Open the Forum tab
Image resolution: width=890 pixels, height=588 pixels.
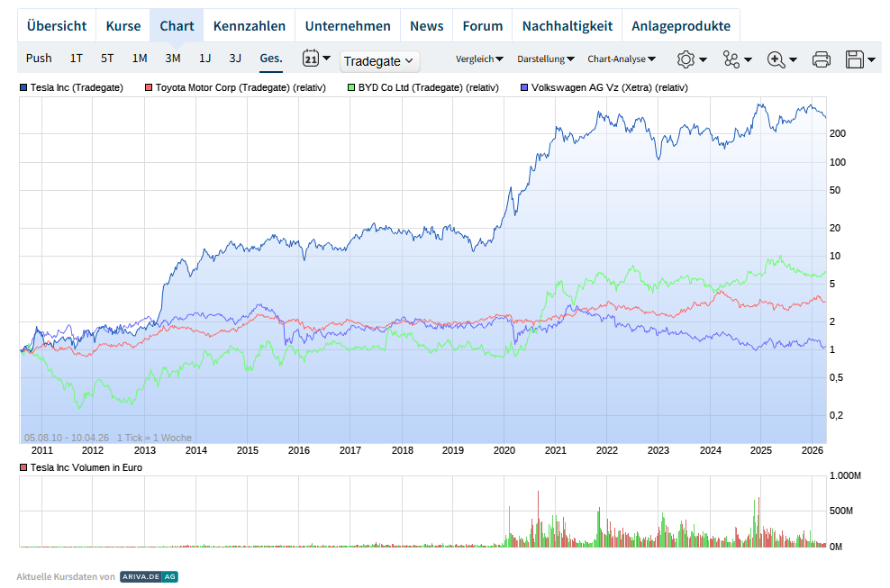483,26
